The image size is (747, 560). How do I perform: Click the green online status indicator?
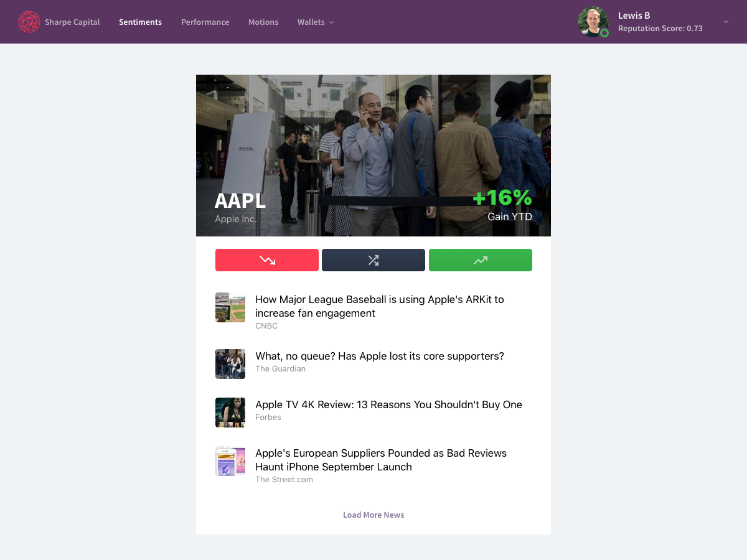(604, 33)
